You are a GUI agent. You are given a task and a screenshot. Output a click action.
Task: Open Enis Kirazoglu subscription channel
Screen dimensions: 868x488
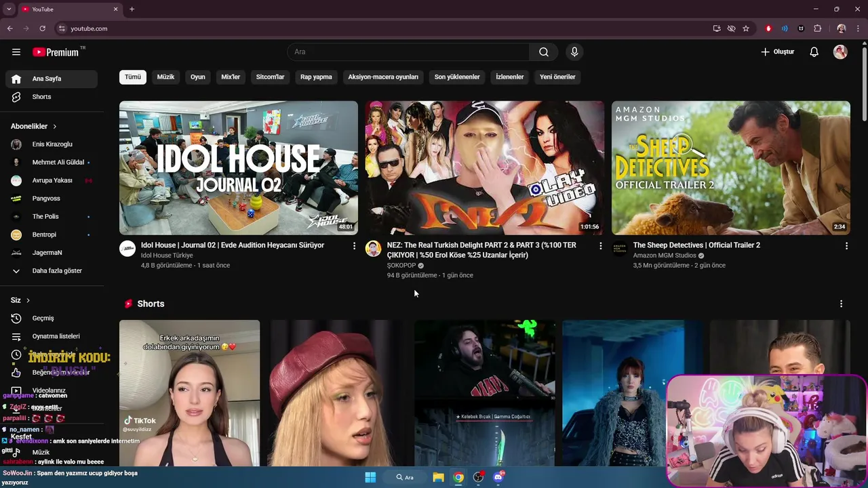tap(52, 144)
